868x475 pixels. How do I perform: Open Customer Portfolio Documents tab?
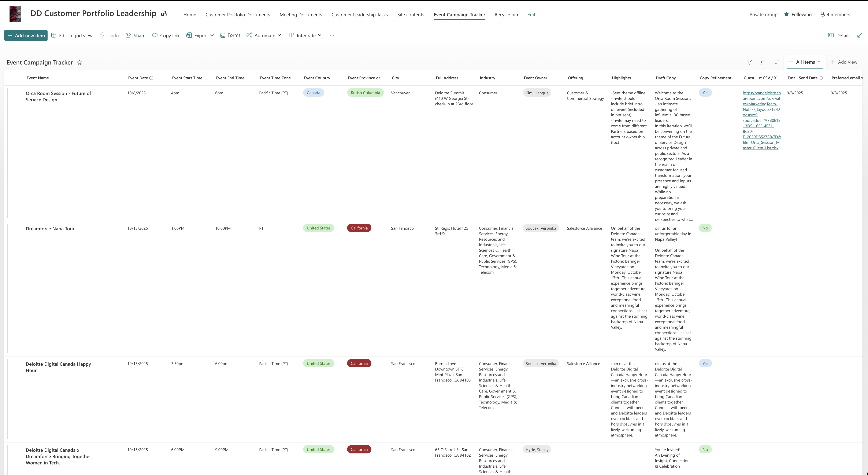(238, 15)
